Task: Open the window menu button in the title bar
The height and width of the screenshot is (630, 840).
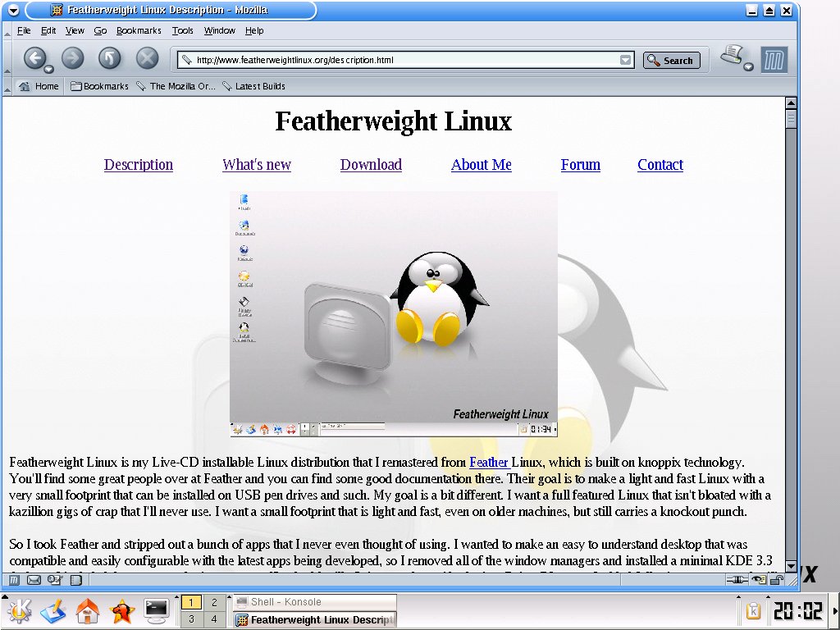Action: [13, 10]
